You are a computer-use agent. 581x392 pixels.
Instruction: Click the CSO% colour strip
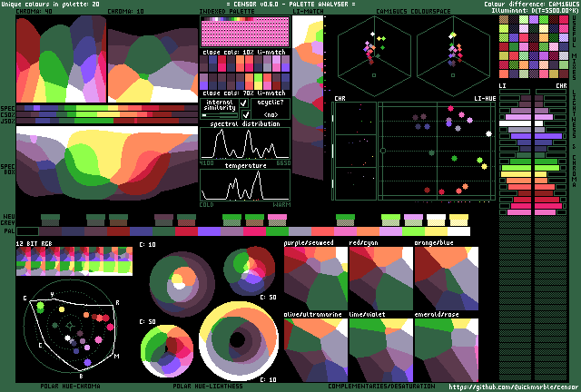(107, 114)
